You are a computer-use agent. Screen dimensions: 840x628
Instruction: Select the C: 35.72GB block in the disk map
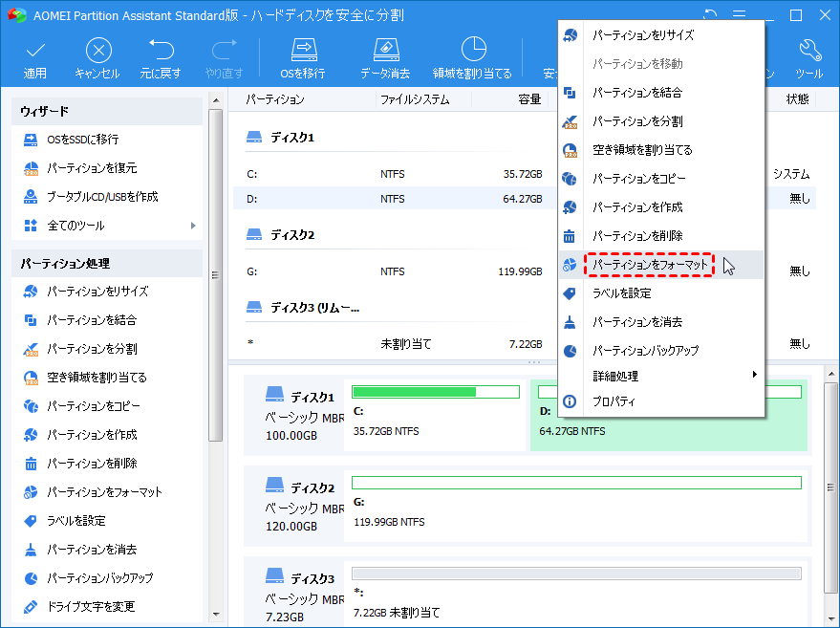pos(435,413)
